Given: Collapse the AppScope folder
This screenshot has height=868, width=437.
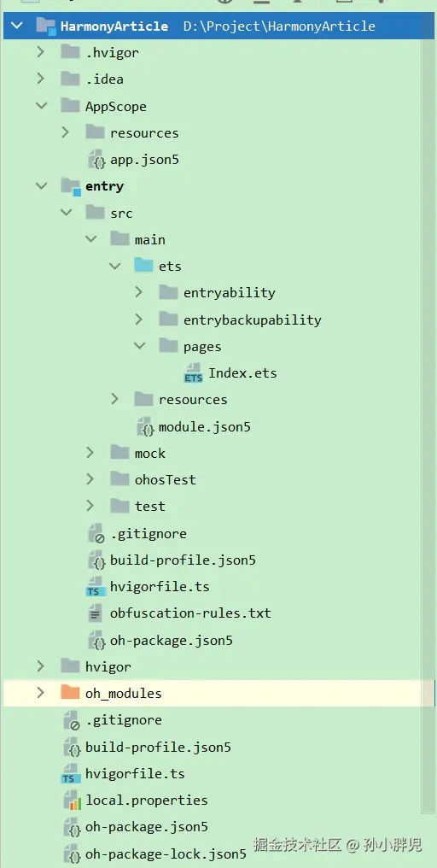Looking at the screenshot, I should click(41, 106).
